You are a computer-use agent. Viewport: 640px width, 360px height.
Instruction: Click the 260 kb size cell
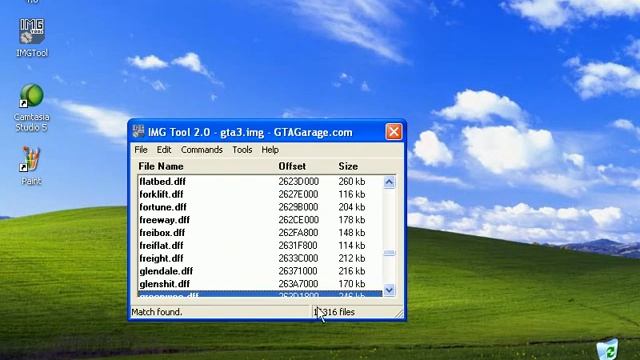pos(351,181)
